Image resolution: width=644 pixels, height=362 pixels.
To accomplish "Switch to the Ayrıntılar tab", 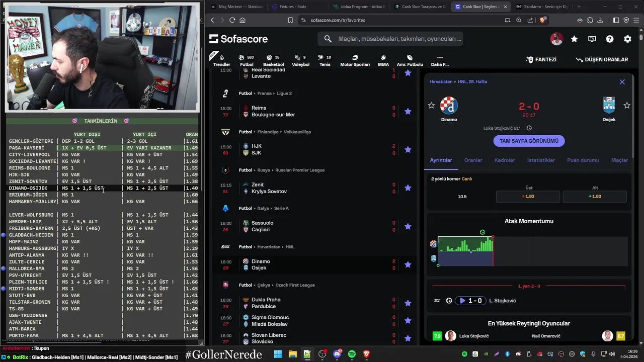I will pos(441,160).
